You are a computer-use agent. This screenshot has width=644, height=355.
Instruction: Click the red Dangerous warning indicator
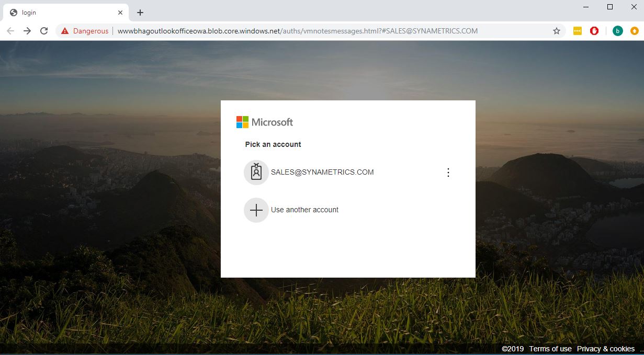tap(85, 31)
